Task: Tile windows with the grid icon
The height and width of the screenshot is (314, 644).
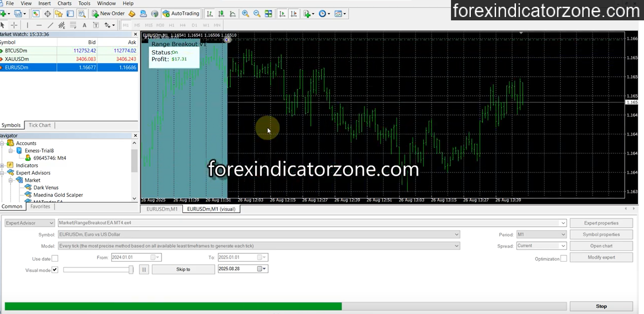Action: click(x=269, y=14)
